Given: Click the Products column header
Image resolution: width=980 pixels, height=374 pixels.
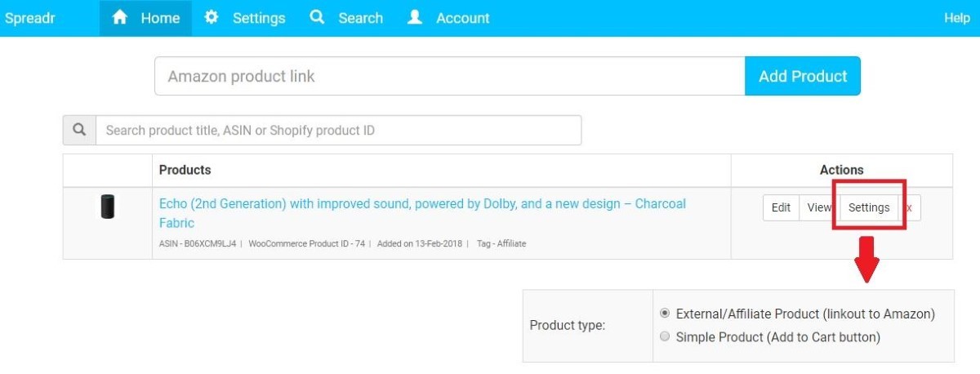Looking at the screenshot, I should pyautogui.click(x=185, y=170).
